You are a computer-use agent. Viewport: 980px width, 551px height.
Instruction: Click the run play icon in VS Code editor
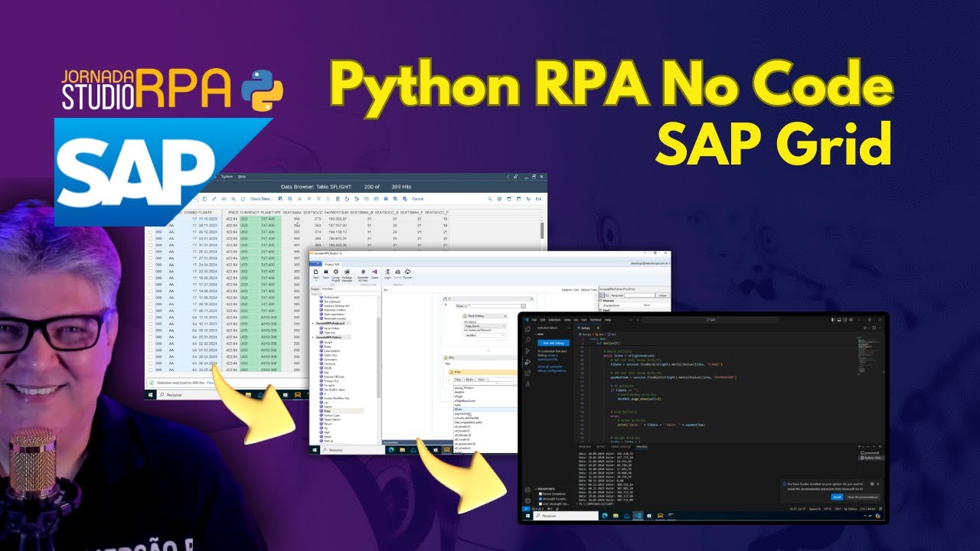tap(865, 328)
